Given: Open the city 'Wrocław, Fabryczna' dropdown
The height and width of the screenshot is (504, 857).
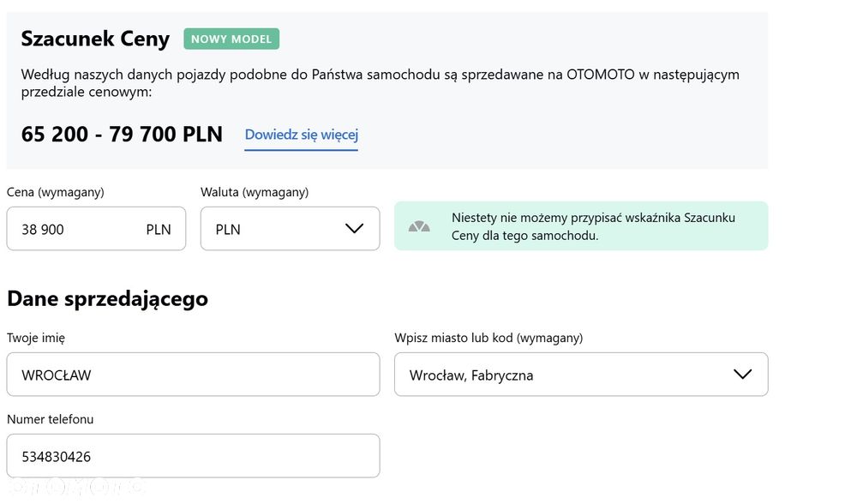Looking at the screenshot, I should 581,375.
